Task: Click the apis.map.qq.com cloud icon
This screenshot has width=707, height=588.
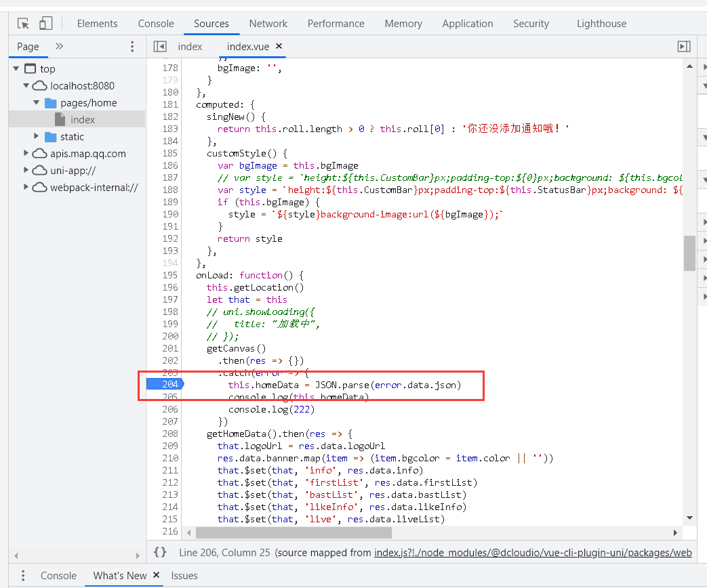Action: tap(40, 154)
